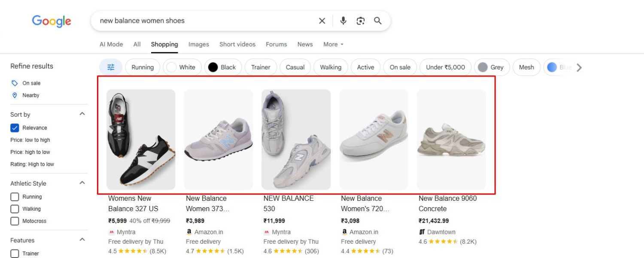The height and width of the screenshot is (258, 644).
Task: Click the search magnifier icon
Action: click(377, 20)
